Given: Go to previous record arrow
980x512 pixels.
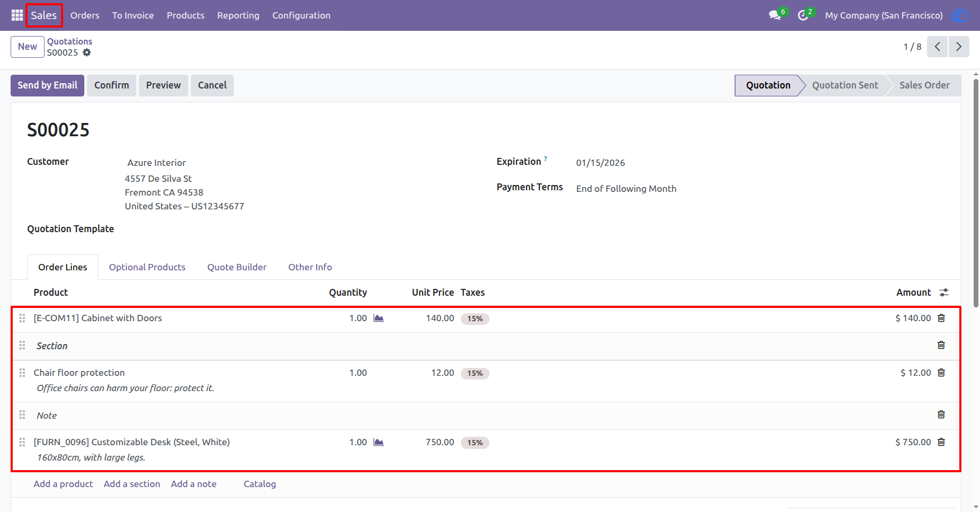Looking at the screenshot, I should tap(938, 47).
